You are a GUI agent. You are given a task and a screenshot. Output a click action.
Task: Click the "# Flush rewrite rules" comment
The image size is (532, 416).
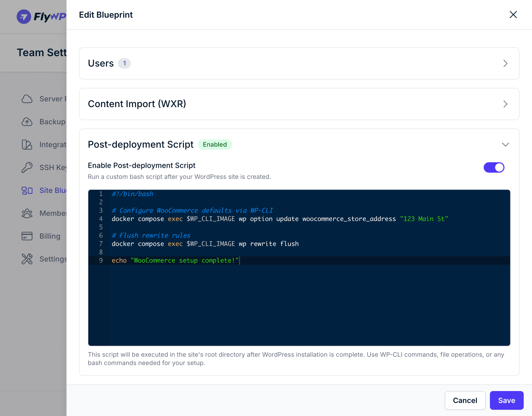pyautogui.click(x=151, y=236)
